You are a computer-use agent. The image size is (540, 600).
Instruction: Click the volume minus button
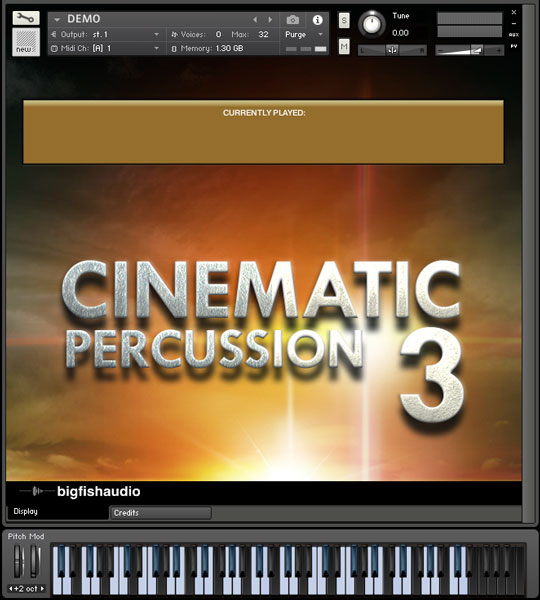coord(440,50)
